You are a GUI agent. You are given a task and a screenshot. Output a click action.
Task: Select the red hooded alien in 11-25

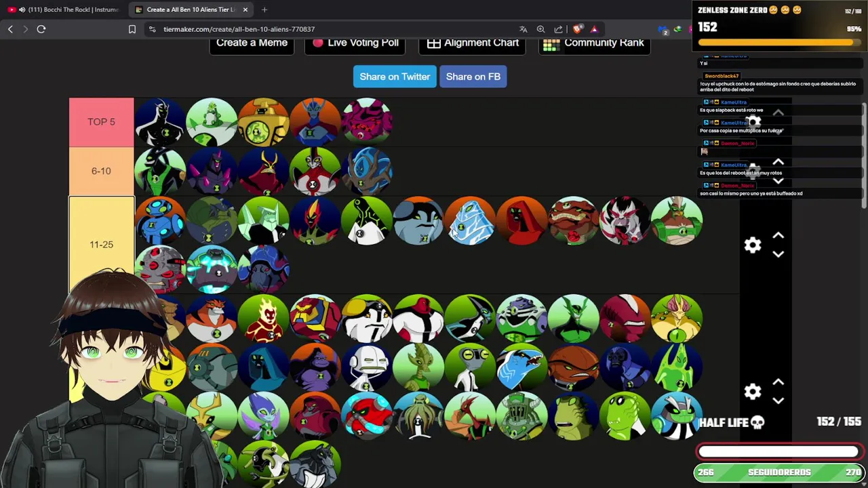521,220
